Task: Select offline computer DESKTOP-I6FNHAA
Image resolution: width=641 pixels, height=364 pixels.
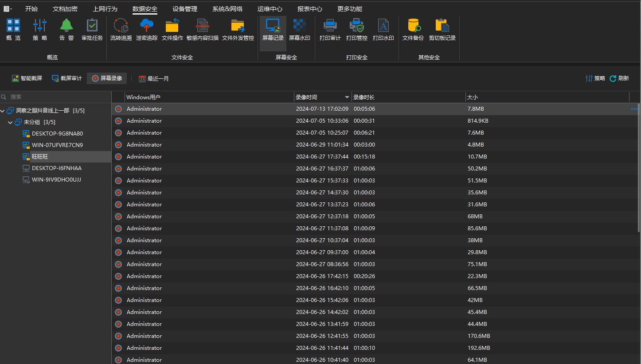Action: [57, 168]
